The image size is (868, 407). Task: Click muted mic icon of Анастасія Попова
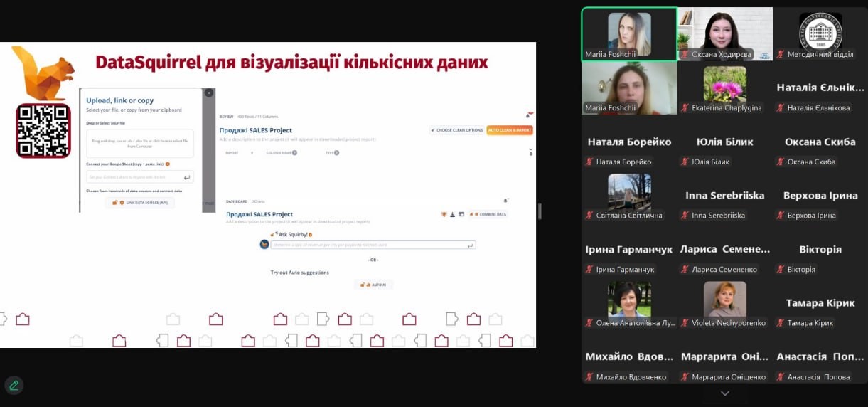tap(781, 377)
